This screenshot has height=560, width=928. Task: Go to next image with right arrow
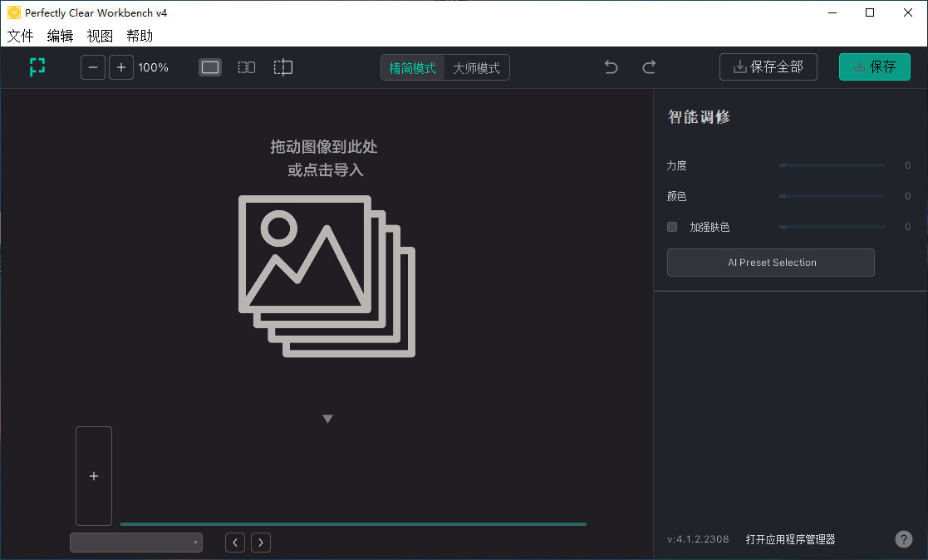pyautogui.click(x=260, y=542)
